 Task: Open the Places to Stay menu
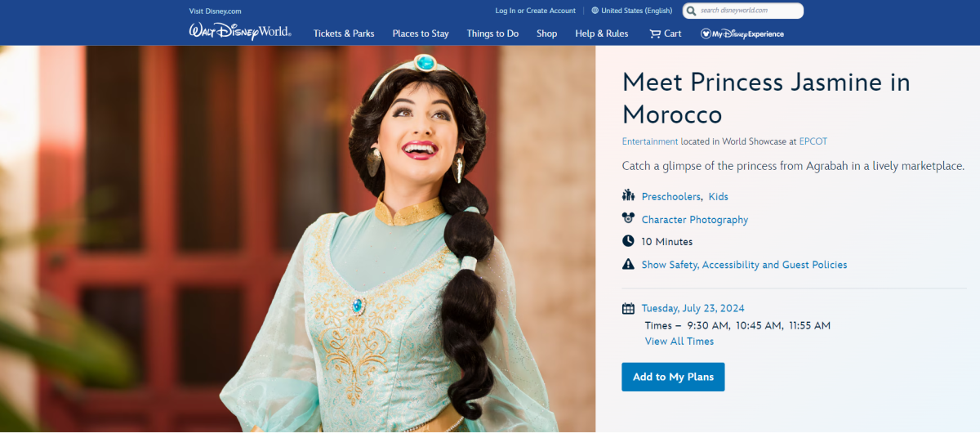(421, 34)
